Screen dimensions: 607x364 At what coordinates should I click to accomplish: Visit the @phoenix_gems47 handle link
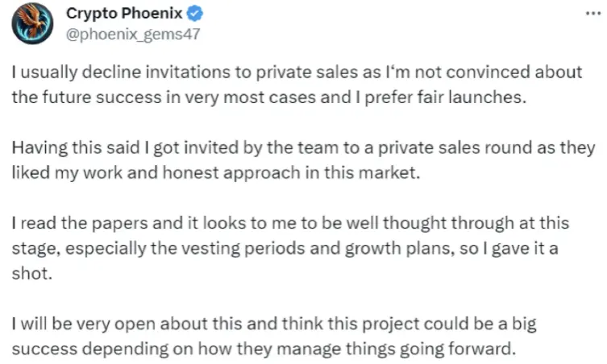coord(133,34)
